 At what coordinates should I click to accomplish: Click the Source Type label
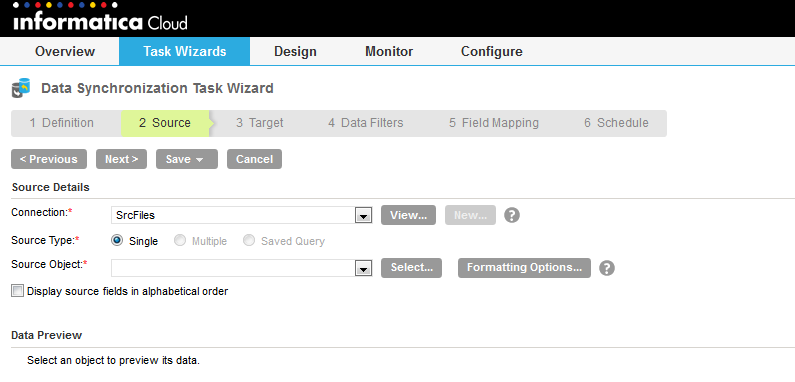(45, 240)
